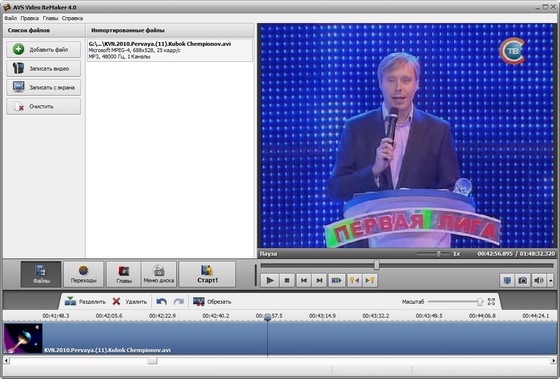Open the Обрезать trim tool

(212, 302)
